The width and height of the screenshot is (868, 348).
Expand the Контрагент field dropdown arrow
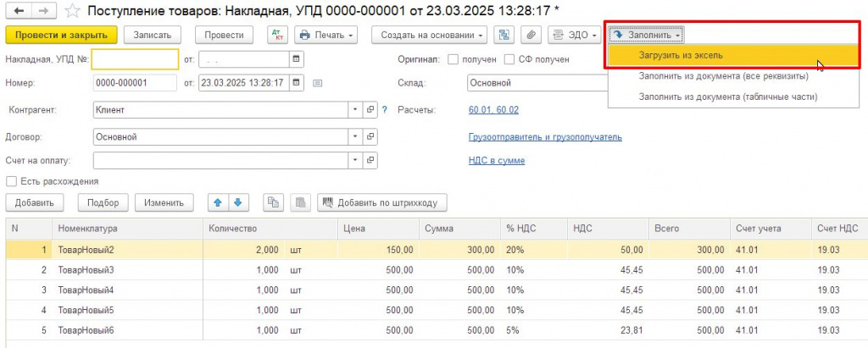click(355, 110)
